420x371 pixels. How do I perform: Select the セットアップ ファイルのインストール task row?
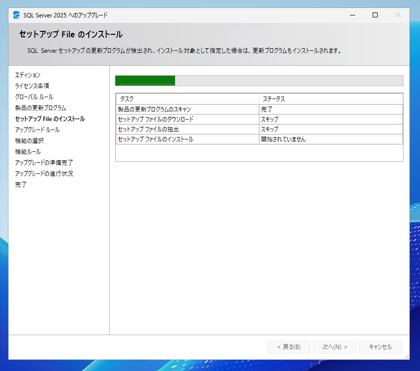[259, 139]
